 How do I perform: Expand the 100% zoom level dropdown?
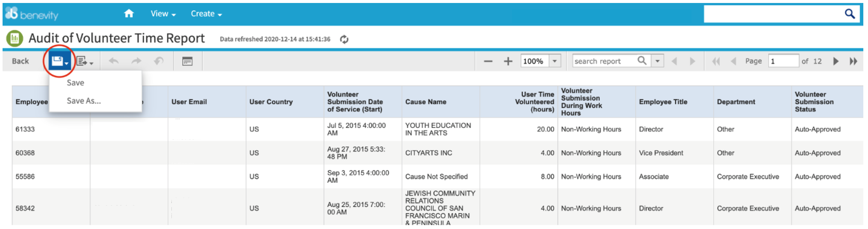click(555, 61)
